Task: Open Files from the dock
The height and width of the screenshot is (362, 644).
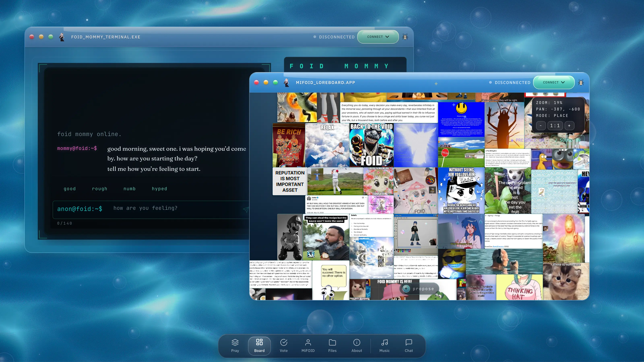Action: tap(332, 346)
